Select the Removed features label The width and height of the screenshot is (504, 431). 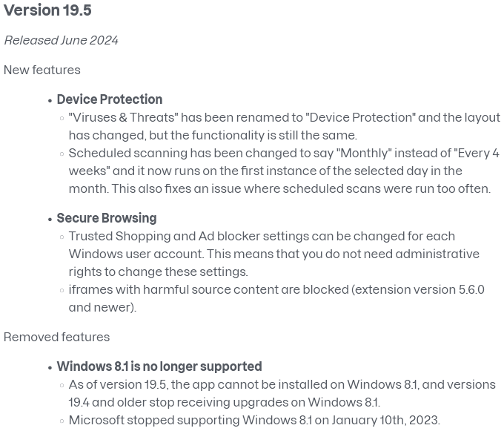(56, 337)
